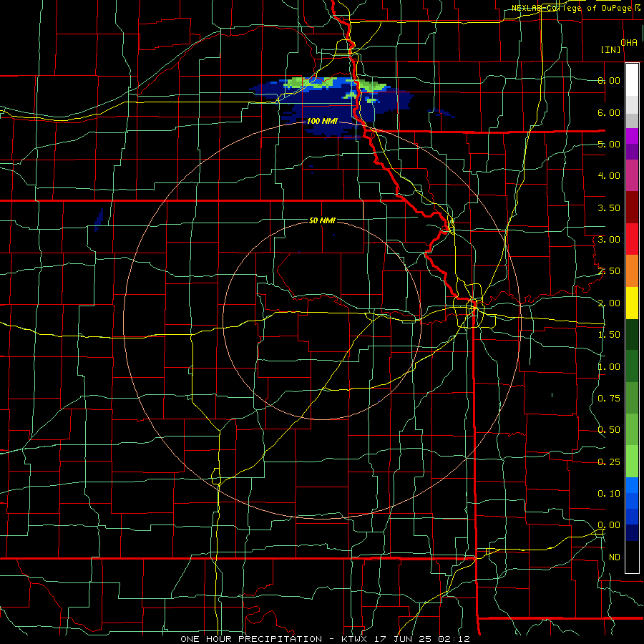Image resolution: width=644 pixels, height=644 pixels.
Task: Click the lightest green 0.25 legend swatch
Action: tap(632, 462)
